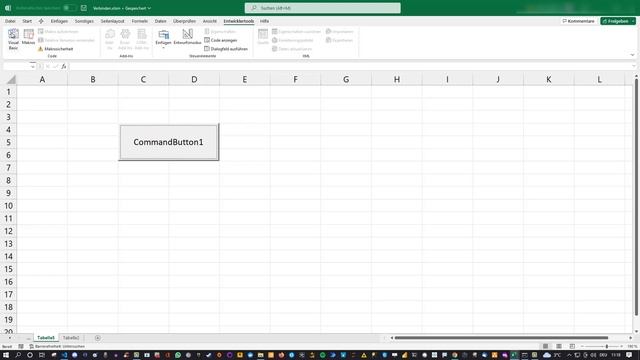Select column C header
This screenshot has height=360, width=640.
143,79
